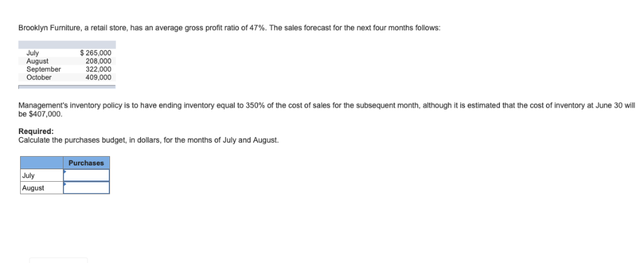This screenshot has width=644, height=263.
Task: Click the 409,000 forecast value
Action: [98, 77]
